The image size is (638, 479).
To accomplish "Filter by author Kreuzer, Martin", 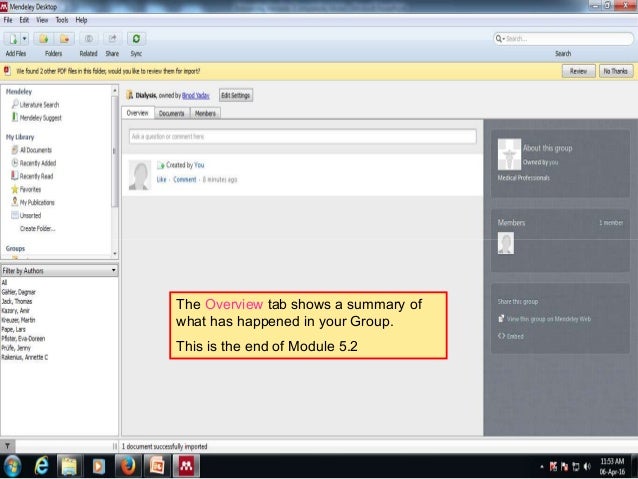I will [18, 320].
